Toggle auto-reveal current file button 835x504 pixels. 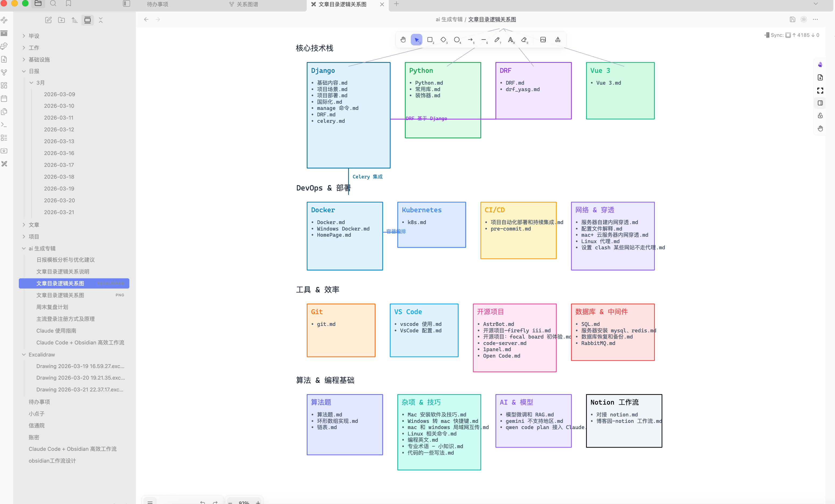coord(87,20)
